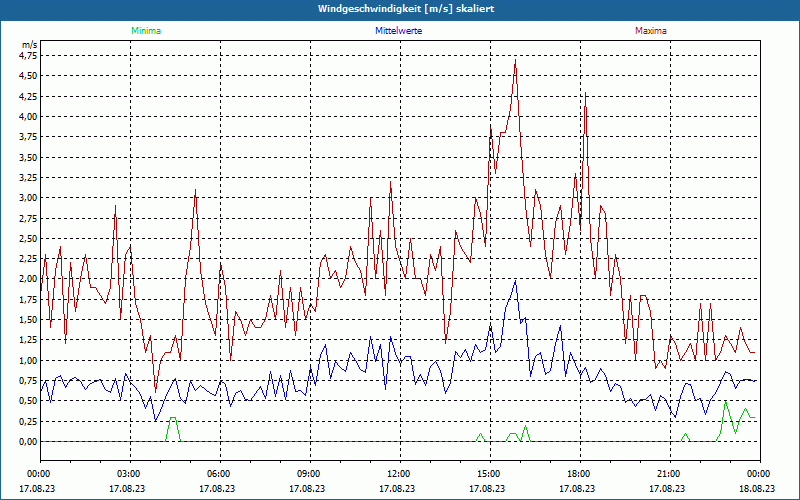The width and height of the screenshot is (800, 500).
Task: Click the 3,25 y-axis value
Action: click(x=28, y=178)
